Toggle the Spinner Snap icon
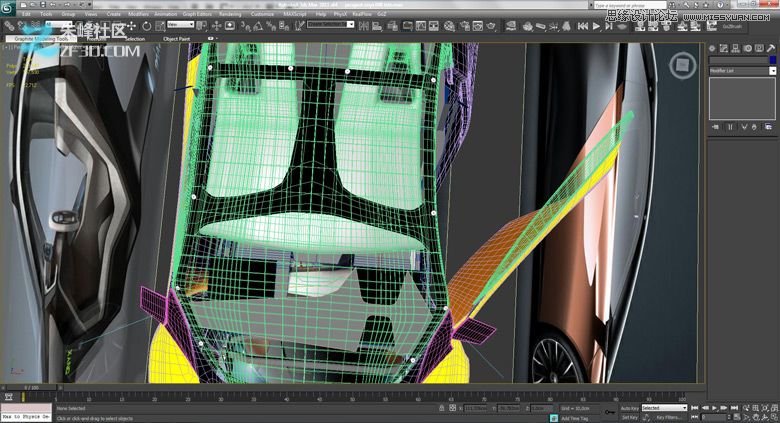780x423 pixels. (284, 26)
